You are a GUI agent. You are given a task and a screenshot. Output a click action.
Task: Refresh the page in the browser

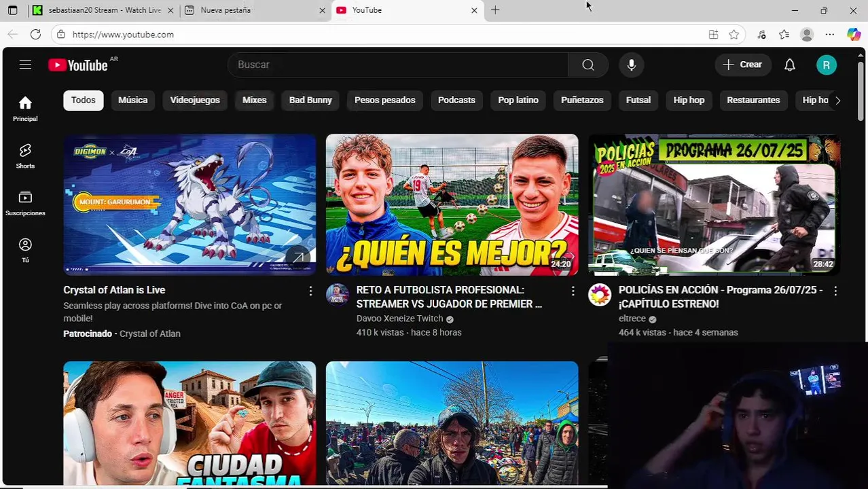tap(35, 35)
